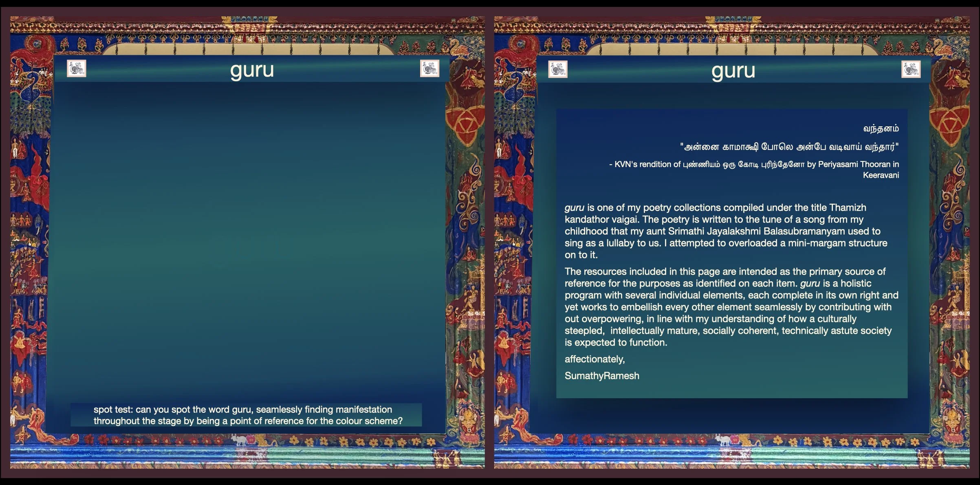Click the Tamil word 'வந்தனம்' greeting

point(881,129)
